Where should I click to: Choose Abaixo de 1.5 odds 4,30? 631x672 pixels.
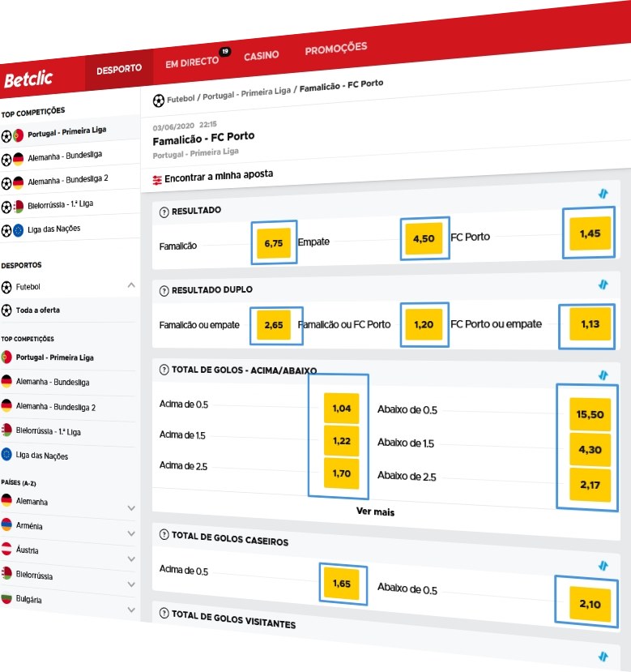coord(590,450)
